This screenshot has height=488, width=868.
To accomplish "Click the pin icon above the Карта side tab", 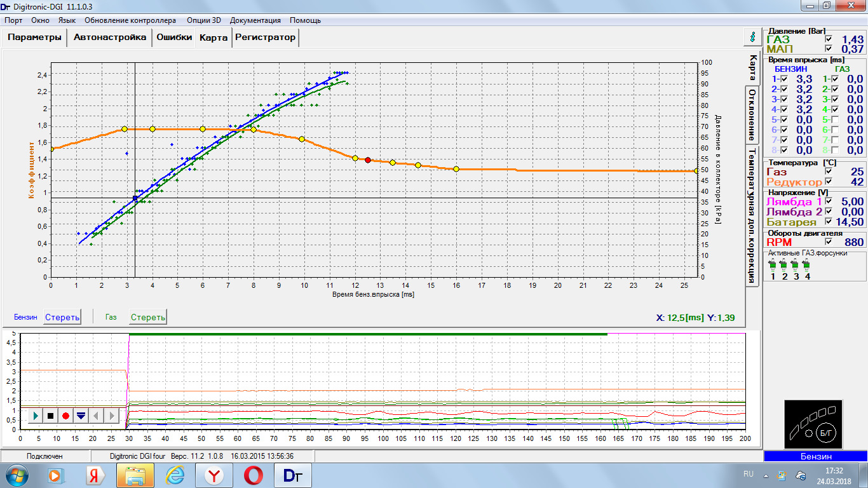I will point(752,37).
